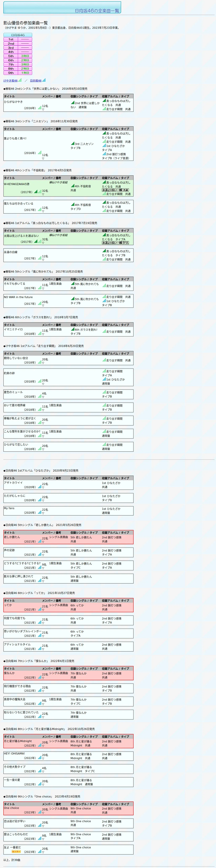The width and height of the screenshot is (216, 868).
Task: Click blue triangle beside 月と星が踊るMidnight 20名
Action: point(40,745)
